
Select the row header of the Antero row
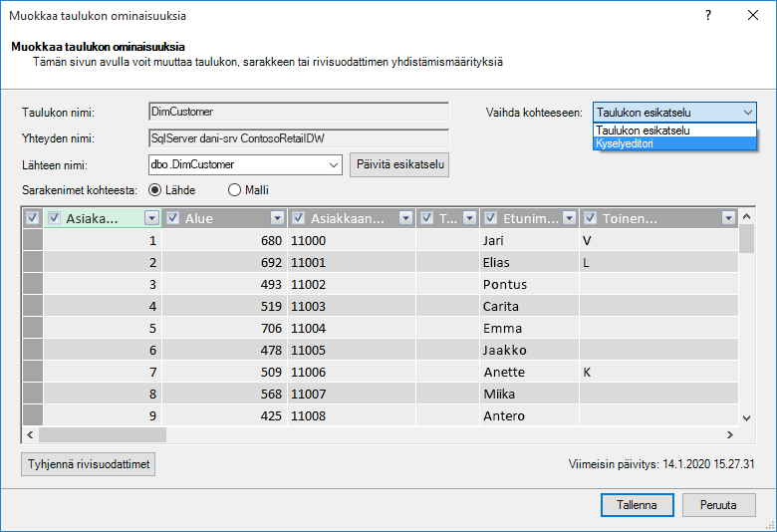33,415
